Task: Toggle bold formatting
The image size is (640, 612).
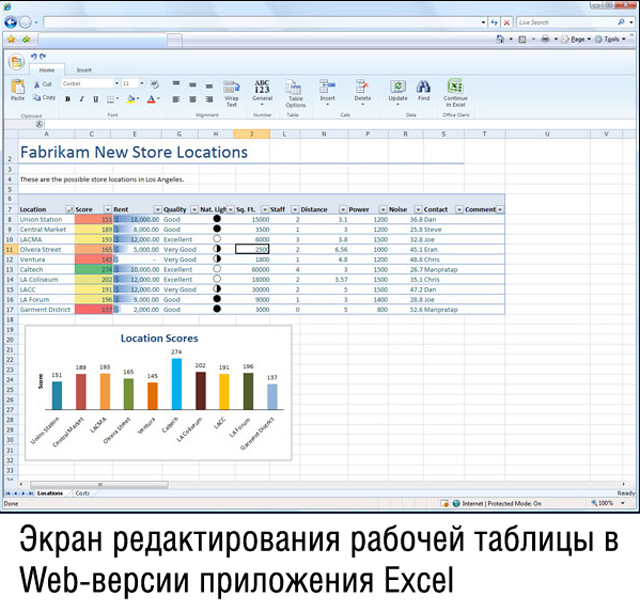Action: point(68,99)
